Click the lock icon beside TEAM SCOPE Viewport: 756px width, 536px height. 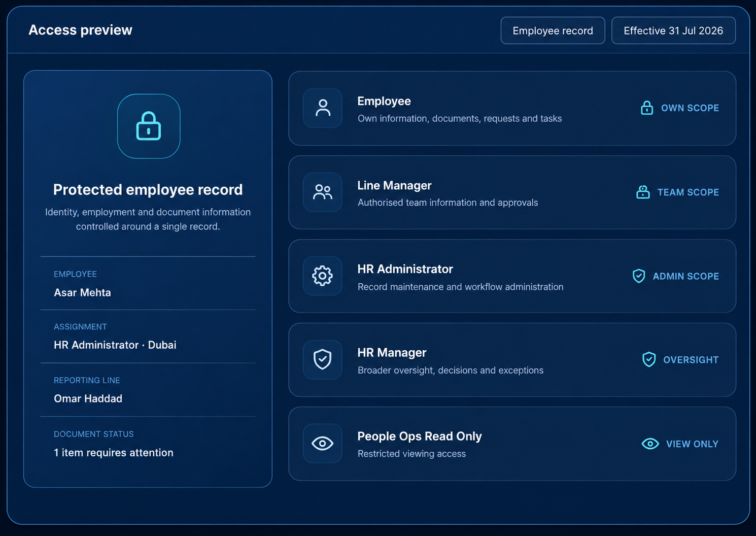coord(643,192)
